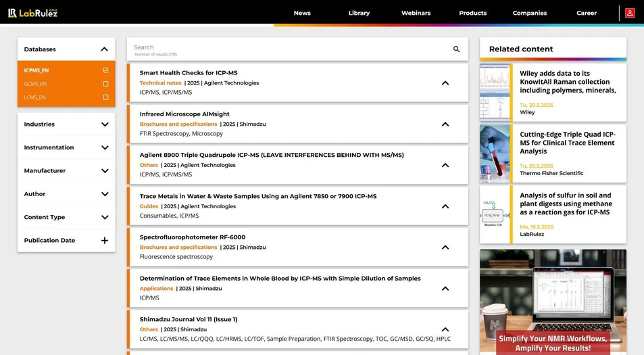The width and height of the screenshot is (644, 355).
Task: Click Consumables, ICP/MS tags
Action: tap(169, 216)
